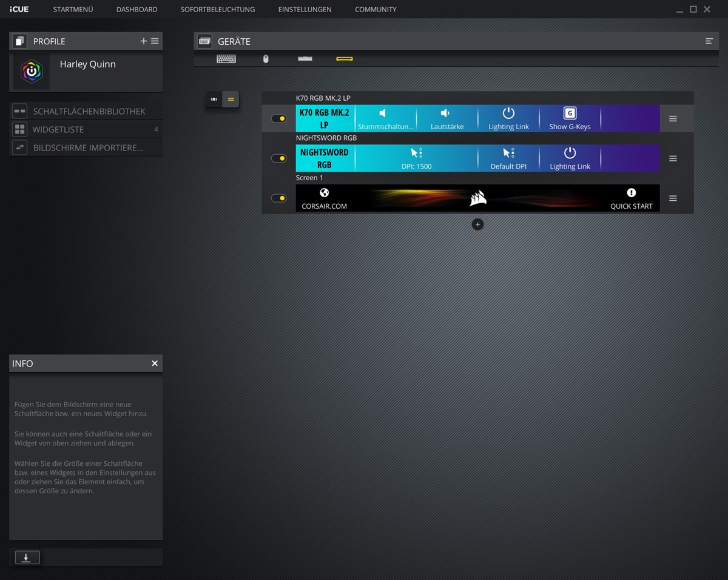728x580 pixels.
Task: Click the QUICK START button
Action: 631,198
